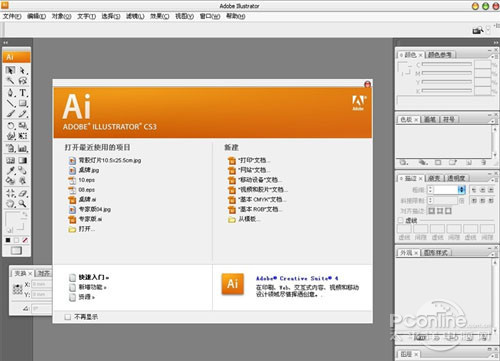The height and width of the screenshot is (361, 500).
Task: Select the Mesh tool
Action: coord(10,160)
